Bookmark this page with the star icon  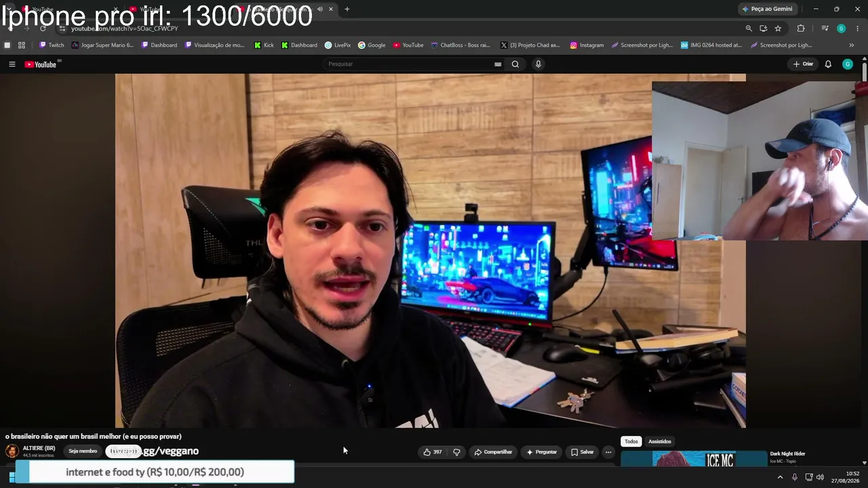coord(778,28)
